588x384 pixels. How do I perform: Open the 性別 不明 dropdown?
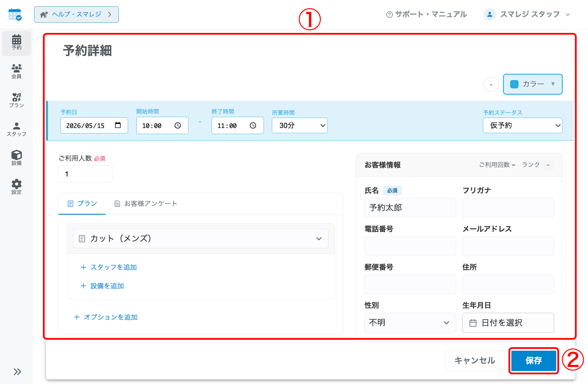[410, 323]
